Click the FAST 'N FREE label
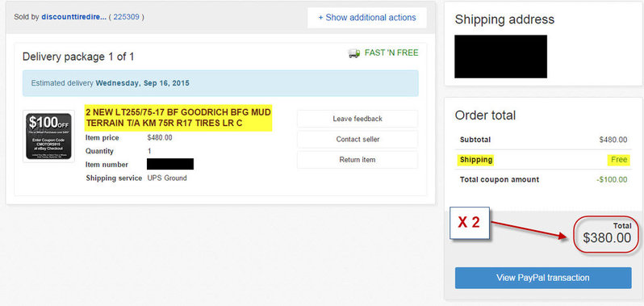Screen dimensions: 644x306 pyautogui.click(x=391, y=53)
